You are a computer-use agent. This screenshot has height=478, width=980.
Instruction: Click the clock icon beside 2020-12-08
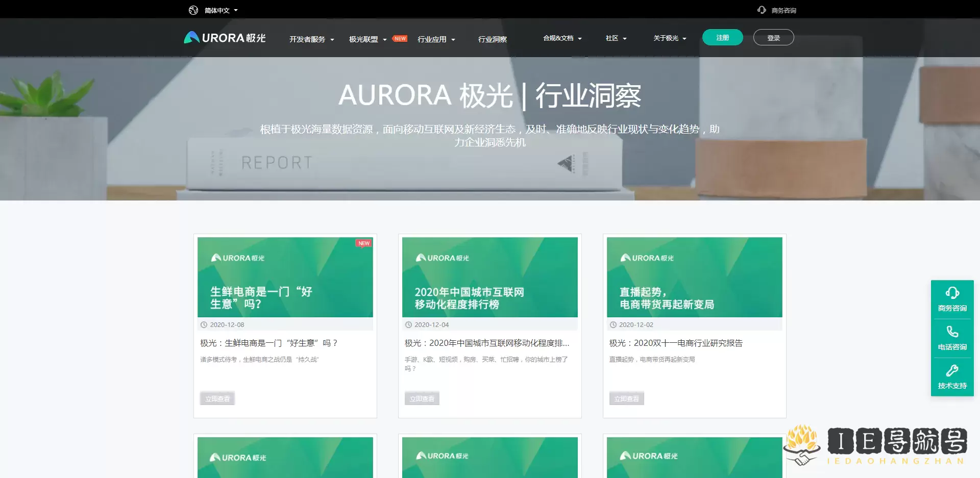pyautogui.click(x=204, y=325)
